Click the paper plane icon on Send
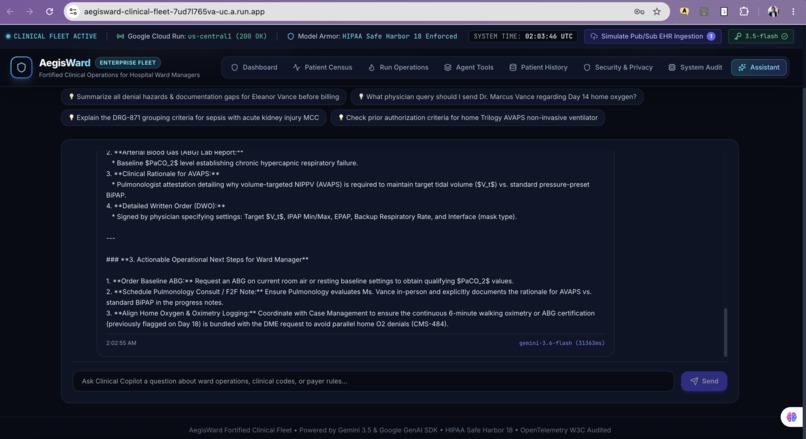The height and width of the screenshot is (439, 806). pyautogui.click(x=694, y=381)
